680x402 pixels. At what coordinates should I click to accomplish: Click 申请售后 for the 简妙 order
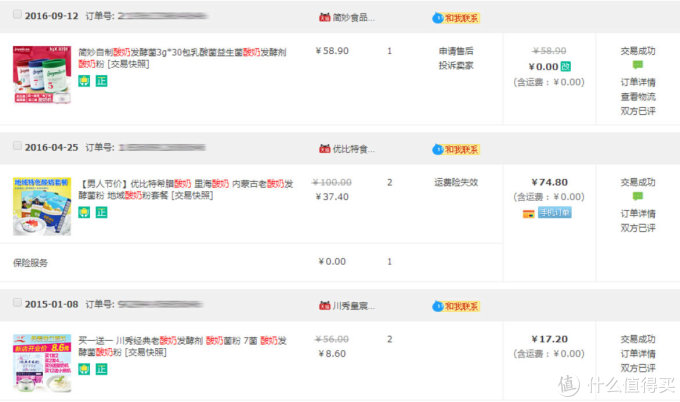pyautogui.click(x=456, y=51)
